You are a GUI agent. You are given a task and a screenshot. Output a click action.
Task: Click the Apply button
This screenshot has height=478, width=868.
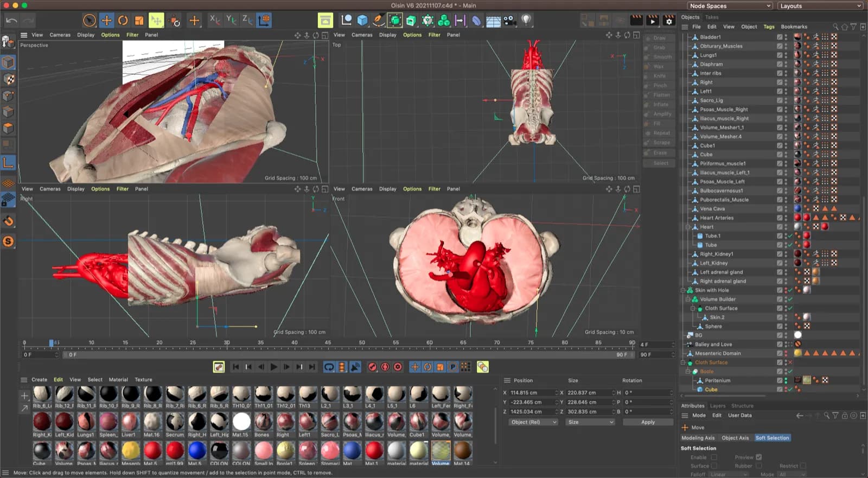pos(648,422)
